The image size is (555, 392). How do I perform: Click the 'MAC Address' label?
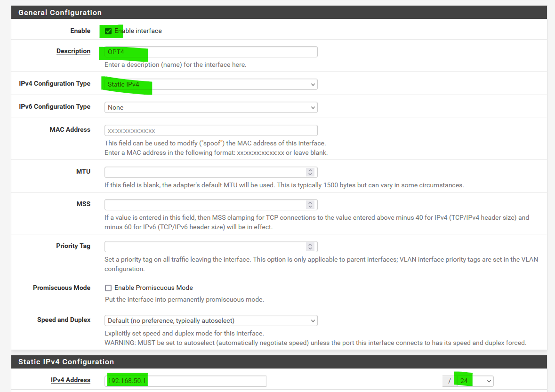(x=70, y=129)
